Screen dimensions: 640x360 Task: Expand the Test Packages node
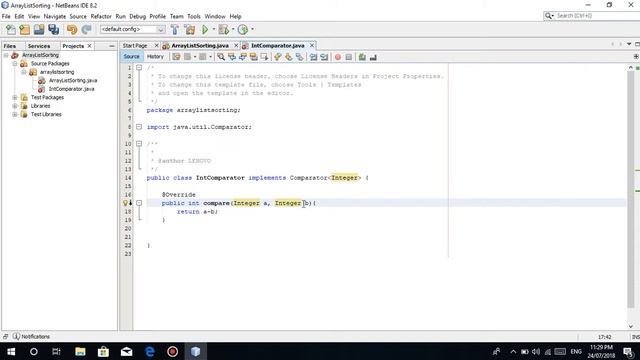click(15, 98)
